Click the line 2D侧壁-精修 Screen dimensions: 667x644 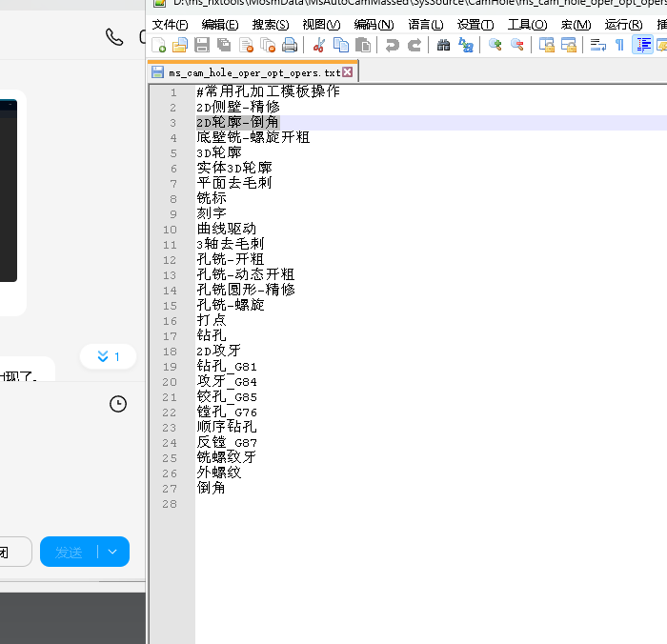point(238,107)
